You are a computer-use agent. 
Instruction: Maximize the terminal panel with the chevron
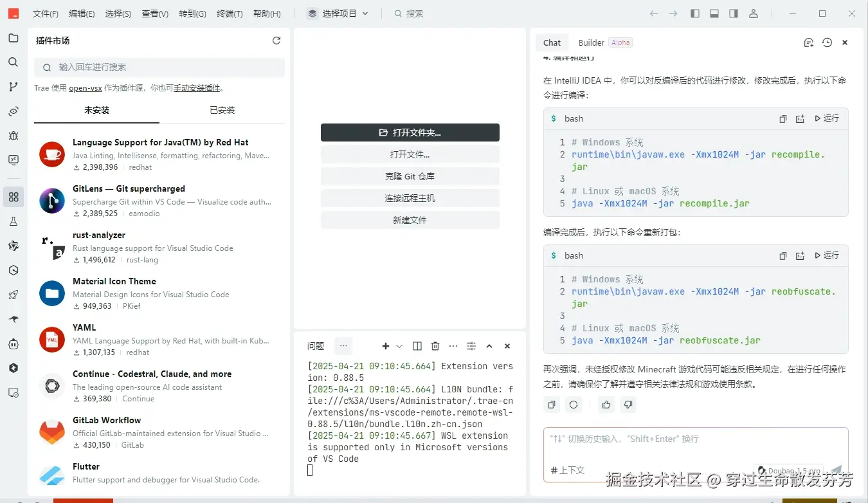coord(489,345)
